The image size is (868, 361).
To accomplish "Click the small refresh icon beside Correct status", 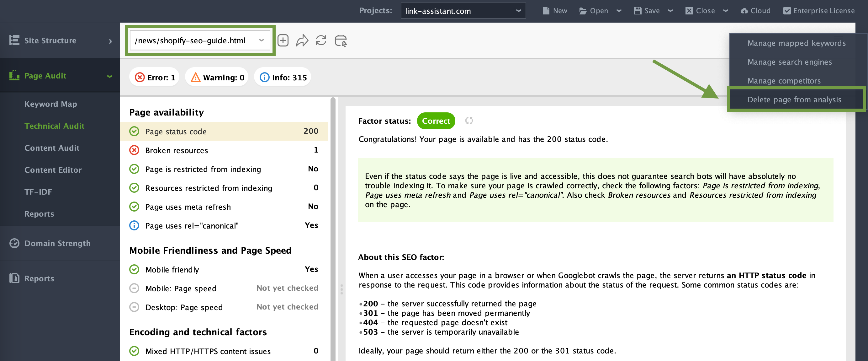I will click(469, 121).
